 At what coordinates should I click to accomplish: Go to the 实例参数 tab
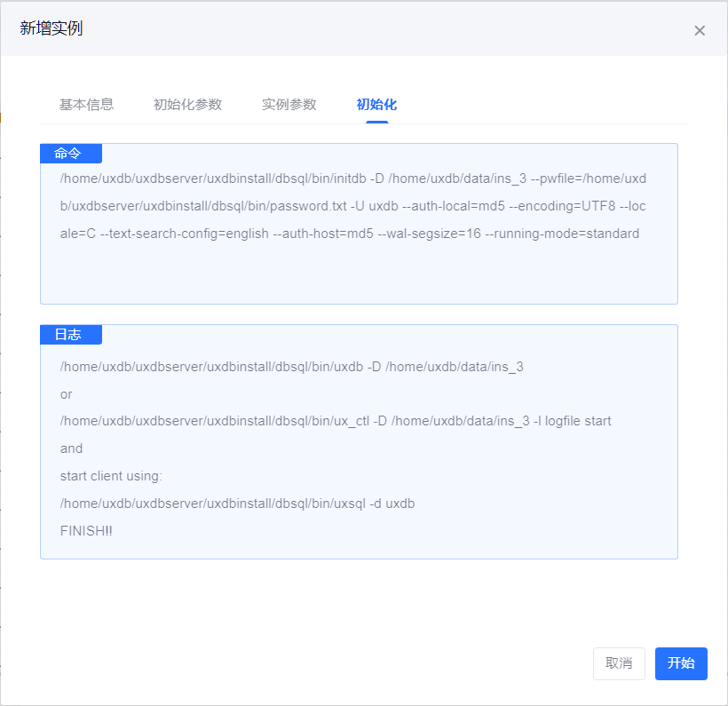pos(289,105)
